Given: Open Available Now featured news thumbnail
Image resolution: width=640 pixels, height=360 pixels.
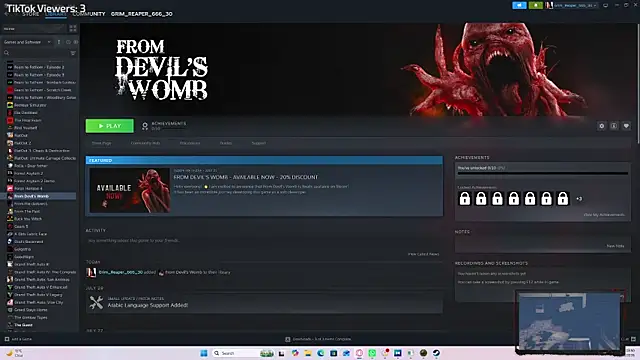Looking at the screenshot, I should 130,190.
